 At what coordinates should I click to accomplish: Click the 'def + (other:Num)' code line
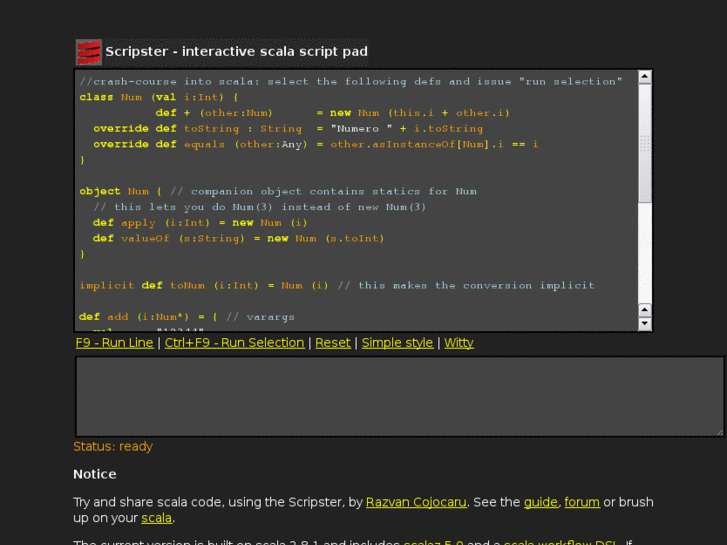point(332,113)
